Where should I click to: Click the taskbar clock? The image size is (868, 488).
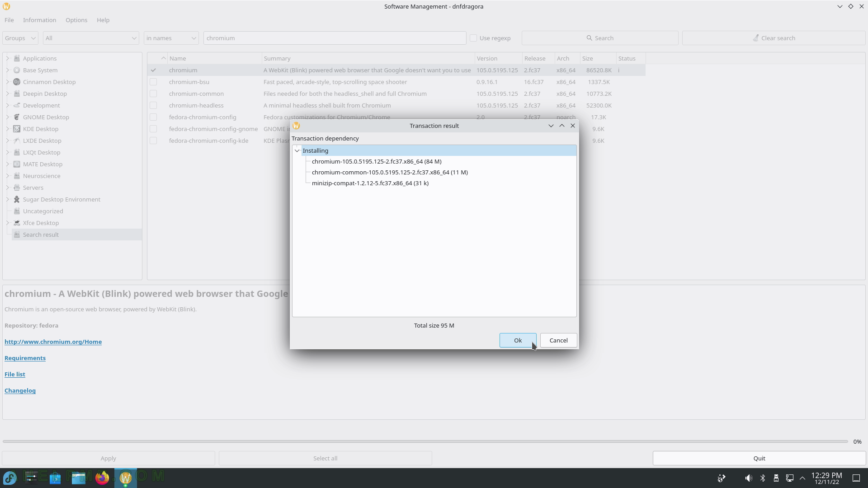tap(826, 478)
